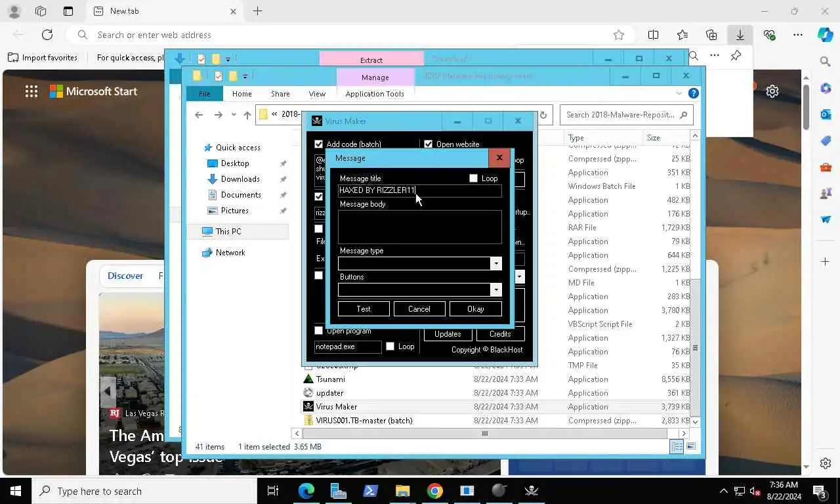Refresh the Explorer address bar
The width and height of the screenshot is (840, 504).
point(543,115)
